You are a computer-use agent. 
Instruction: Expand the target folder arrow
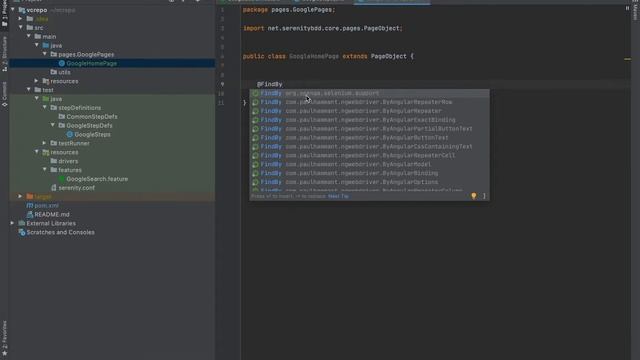20,196
